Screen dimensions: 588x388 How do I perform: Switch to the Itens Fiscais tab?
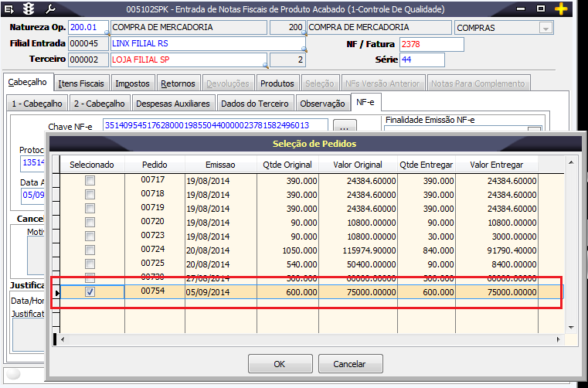tap(81, 83)
